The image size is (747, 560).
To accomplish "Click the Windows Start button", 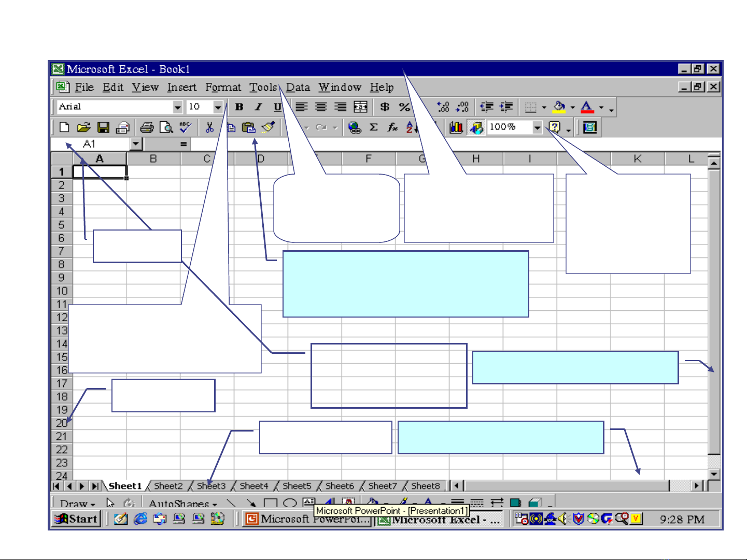I will pyautogui.click(x=77, y=519).
